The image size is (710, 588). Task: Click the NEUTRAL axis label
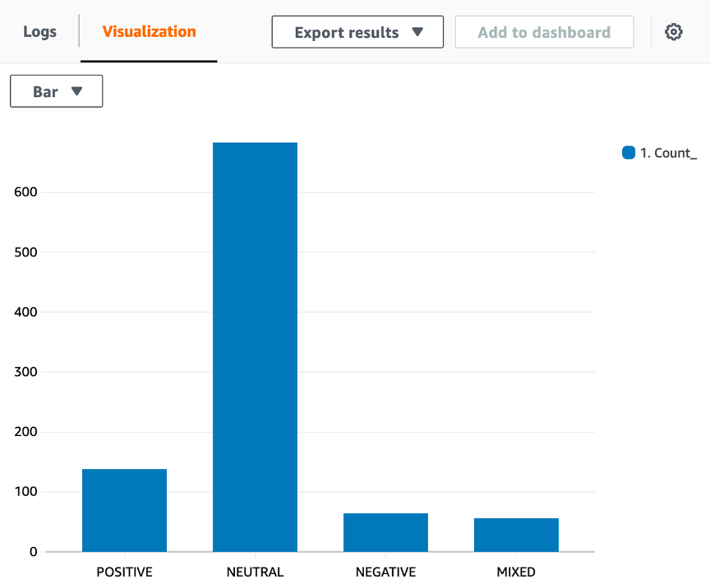[x=255, y=572]
